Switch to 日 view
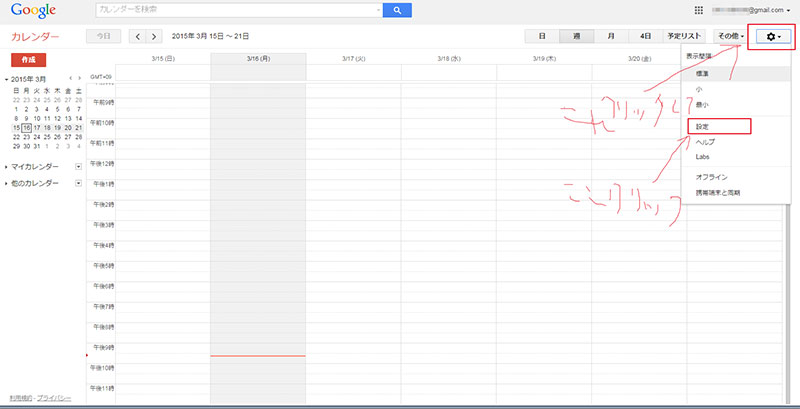Image resolution: width=800 pixels, height=409 pixels. (x=542, y=36)
